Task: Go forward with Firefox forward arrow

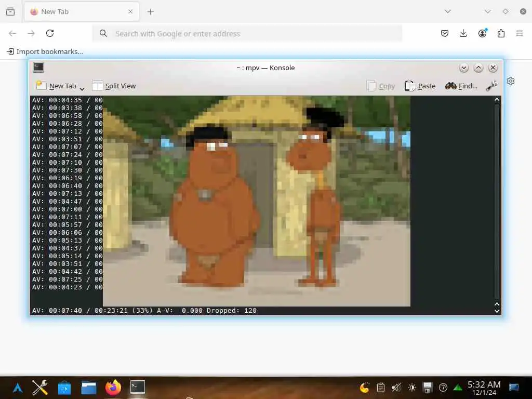Action: click(31, 33)
